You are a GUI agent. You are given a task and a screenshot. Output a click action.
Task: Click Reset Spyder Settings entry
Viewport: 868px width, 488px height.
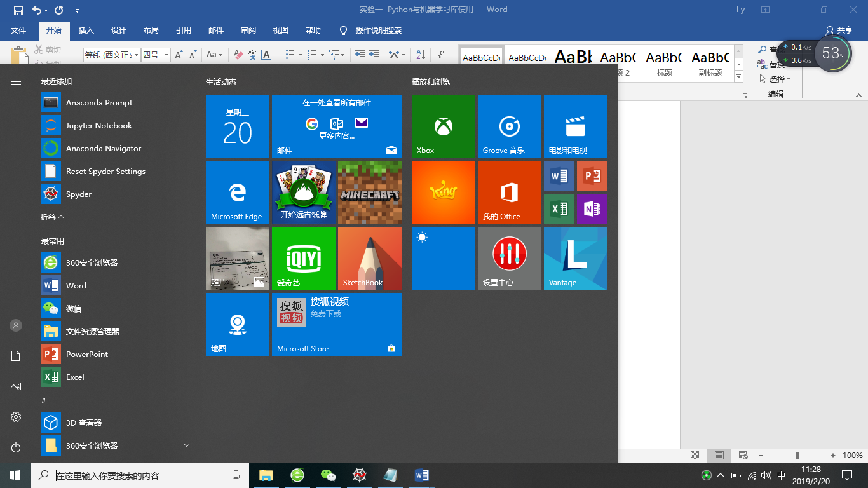pos(116,171)
